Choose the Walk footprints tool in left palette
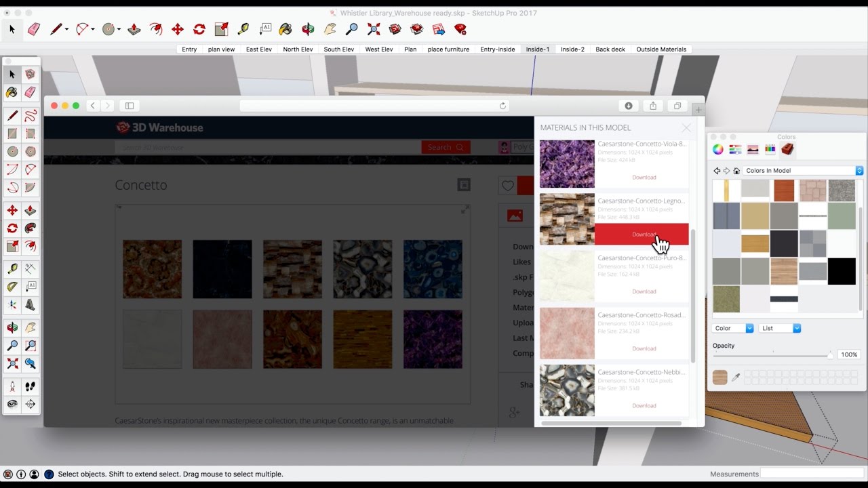The image size is (868, 488). click(30, 387)
